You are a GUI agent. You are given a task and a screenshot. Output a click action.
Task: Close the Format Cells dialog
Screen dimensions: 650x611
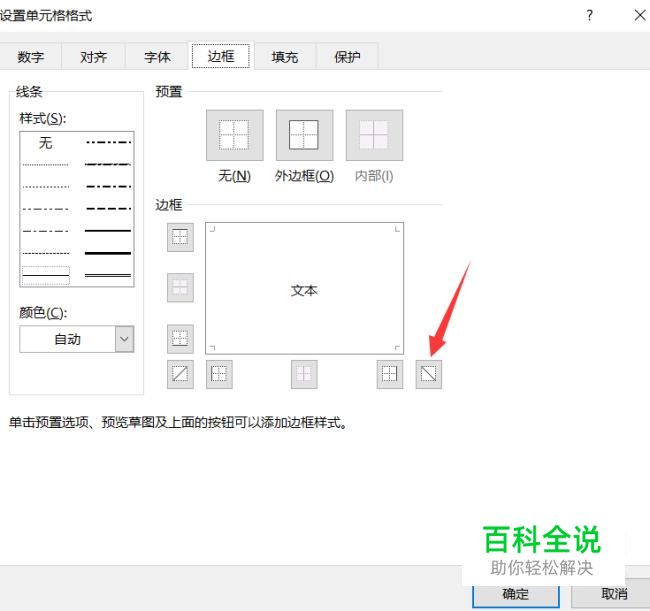click(640, 16)
